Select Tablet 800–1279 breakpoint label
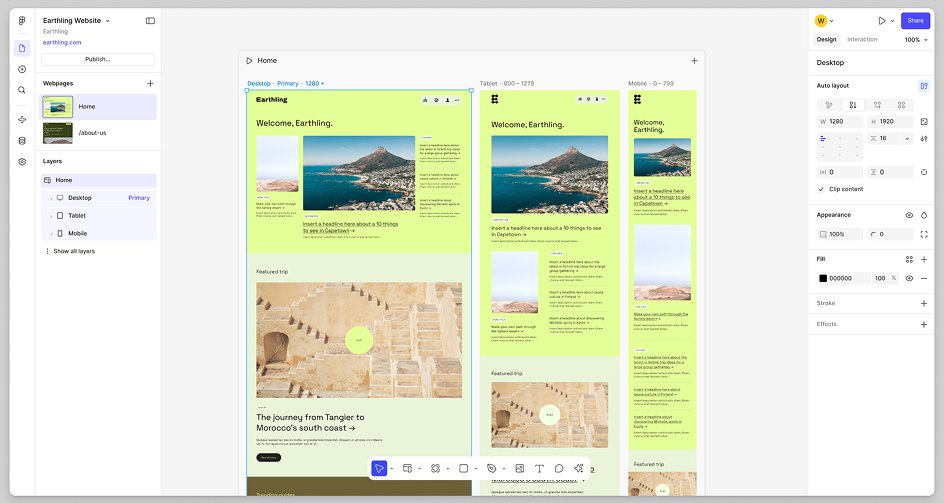This screenshot has width=944, height=503. click(x=507, y=84)
